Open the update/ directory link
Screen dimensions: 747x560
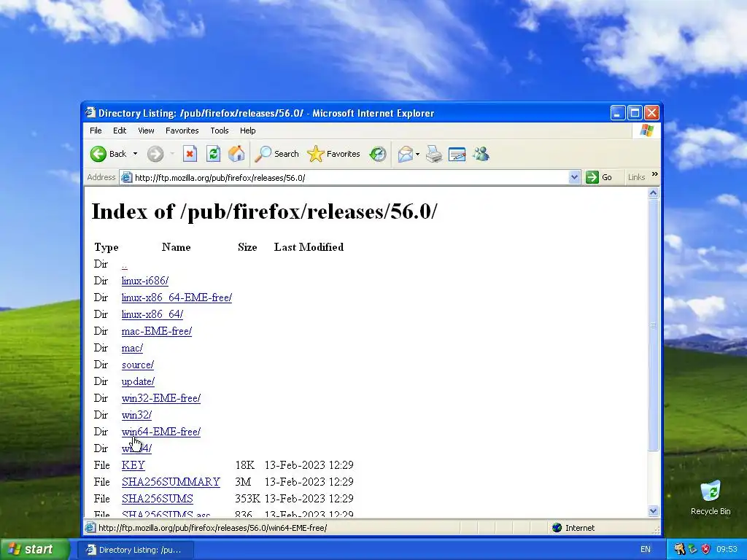[x=138, y=381]
